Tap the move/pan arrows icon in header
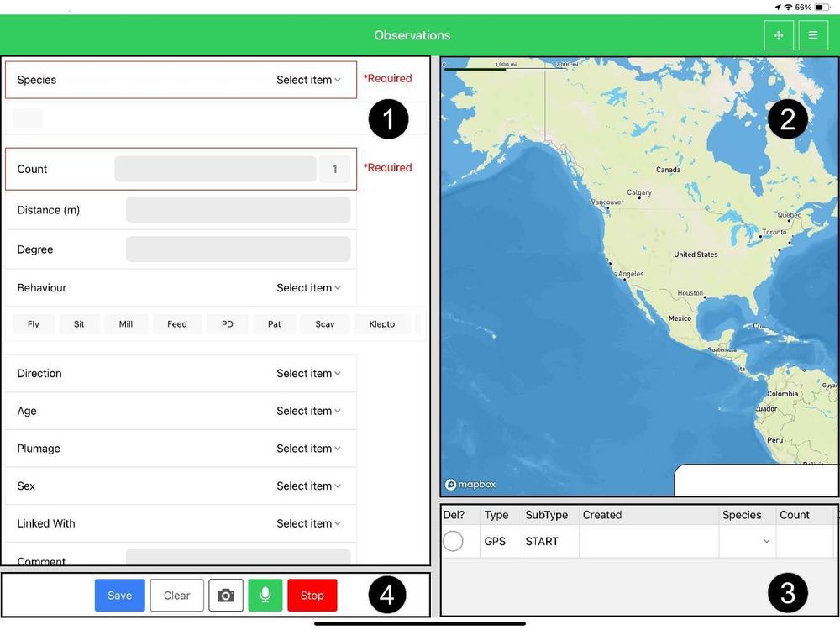 point(779,35)
